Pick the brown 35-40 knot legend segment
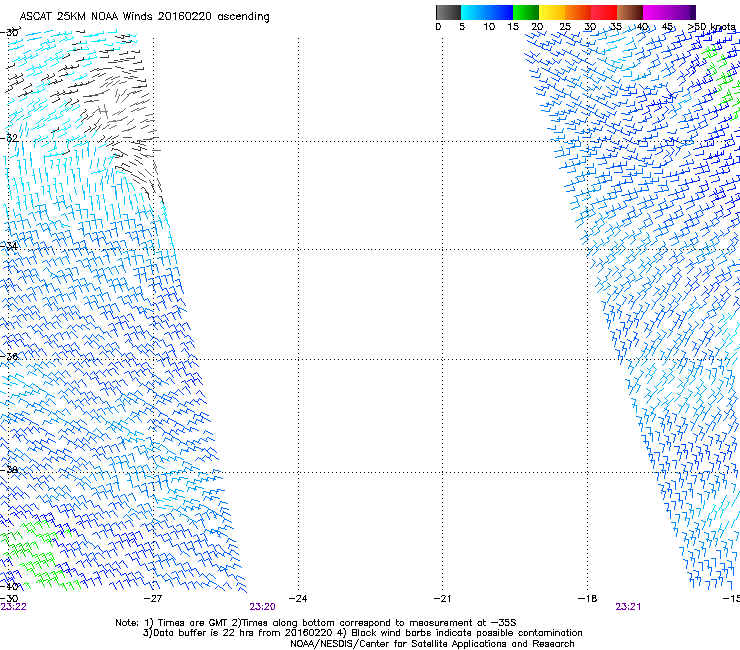 tap(630, 12)
